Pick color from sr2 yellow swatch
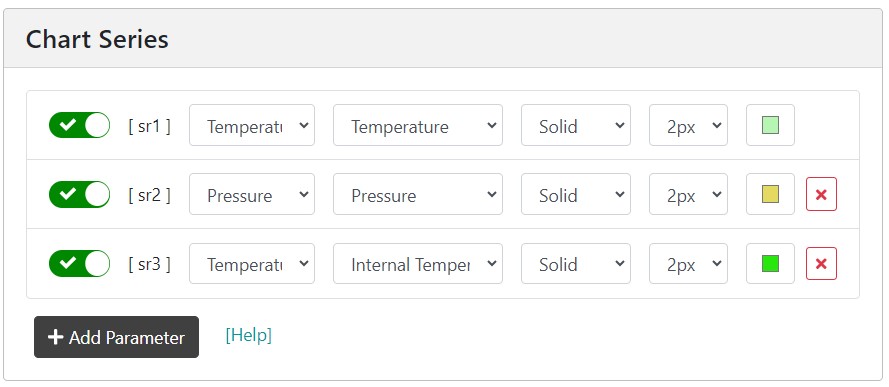Viewport: 889px width, 387px height. click(770, 194)
